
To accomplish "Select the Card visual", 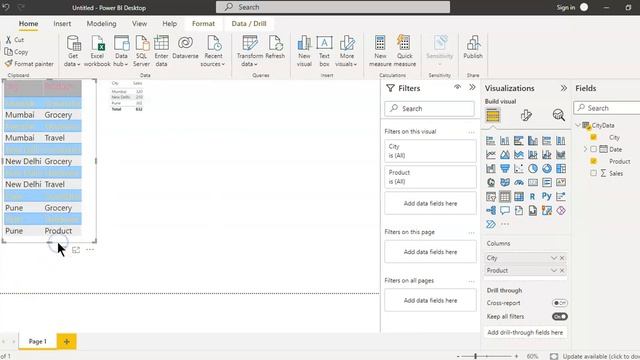I will tap(533, 182).
